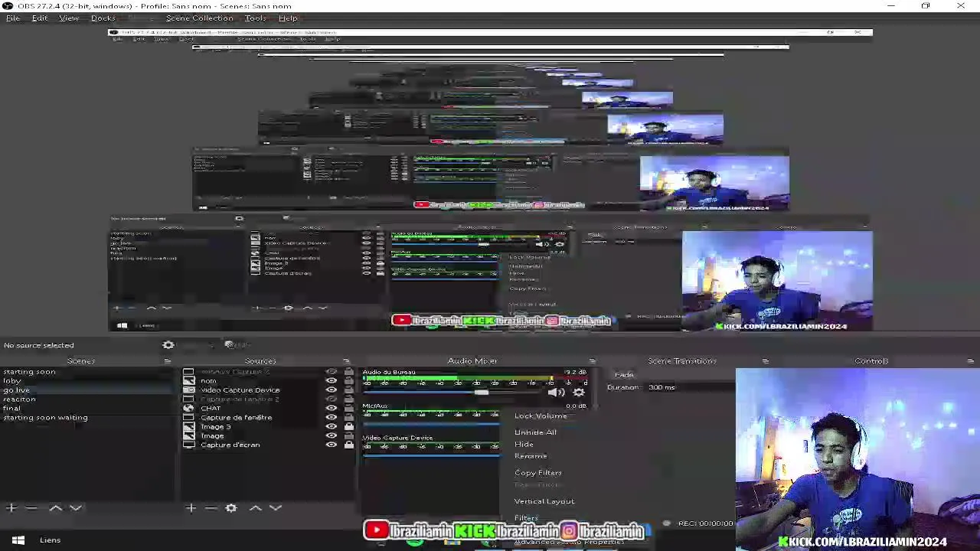This screenshot has width=980, height=551.
Task: Mute Audio du Bureau with the speaker icon
Action: pos(557,393)
